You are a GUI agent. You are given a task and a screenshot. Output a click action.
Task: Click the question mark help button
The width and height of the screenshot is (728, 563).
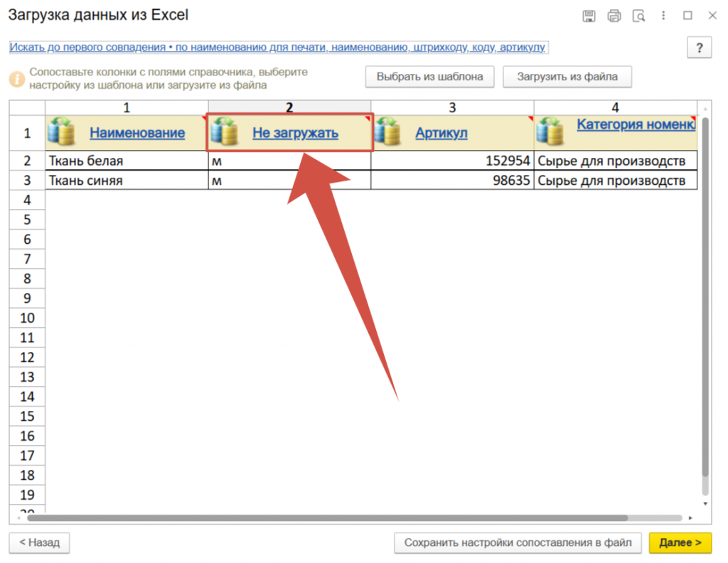tap(700, 48)
